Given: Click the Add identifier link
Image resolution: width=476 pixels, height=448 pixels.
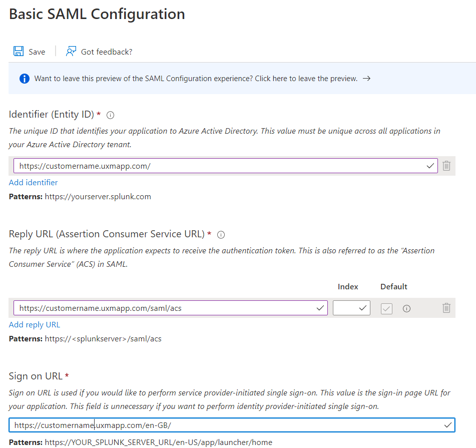Looking at the screenshot, I should coord(33,183).
